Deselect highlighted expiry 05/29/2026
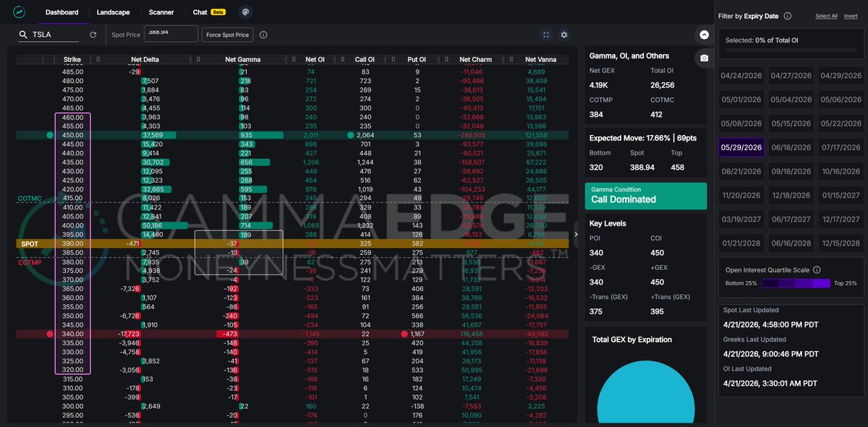The image size is (868, 427). pyautogui.click(x=741, y=147)
